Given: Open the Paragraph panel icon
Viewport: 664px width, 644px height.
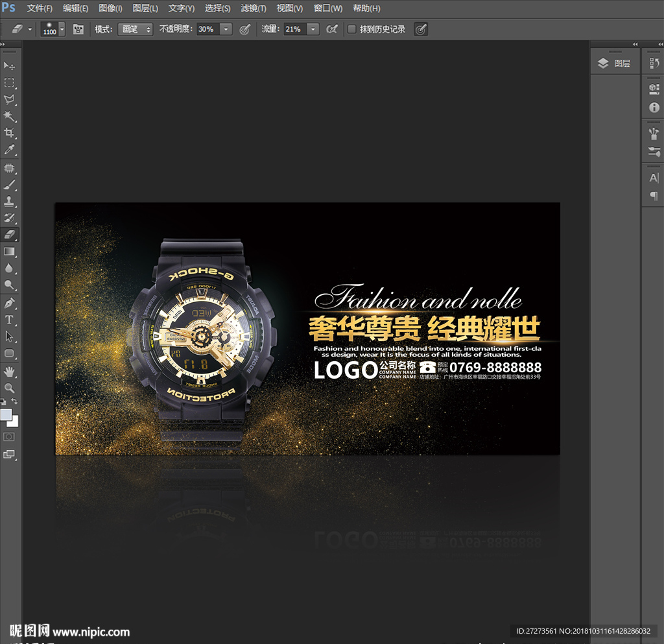Looking at the screenshot, I should click(x=654, y=196).
